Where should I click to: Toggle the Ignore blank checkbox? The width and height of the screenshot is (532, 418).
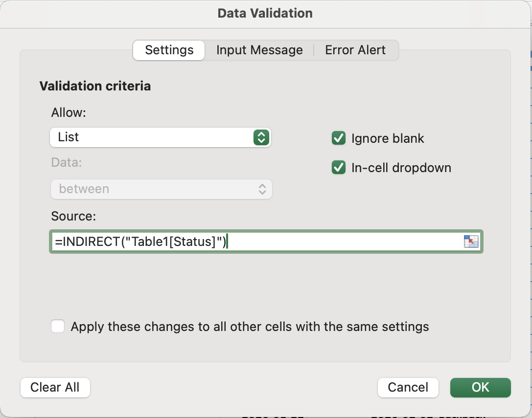tap(339, 138)
